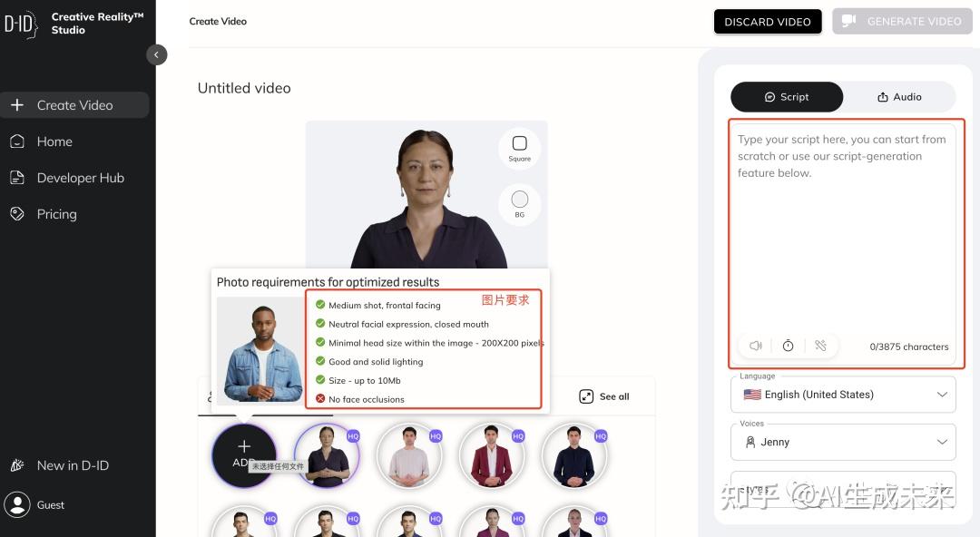Viewport: 980px width, 537px height.
Task: Open the Language dropdown showing English (United States)
Action: click(x=842, y=394)
